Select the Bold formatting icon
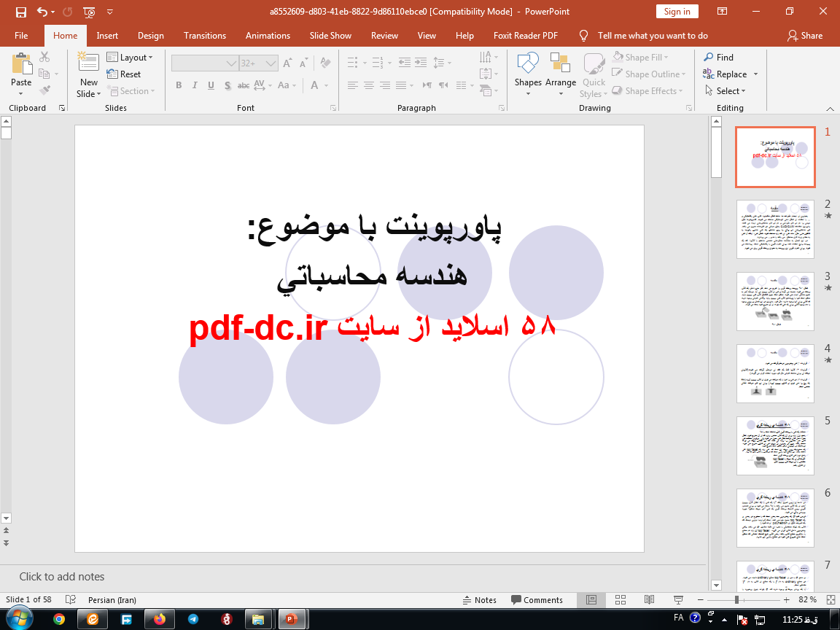The width and height of the screenshot is (840, 630). (x=179, y=85)
